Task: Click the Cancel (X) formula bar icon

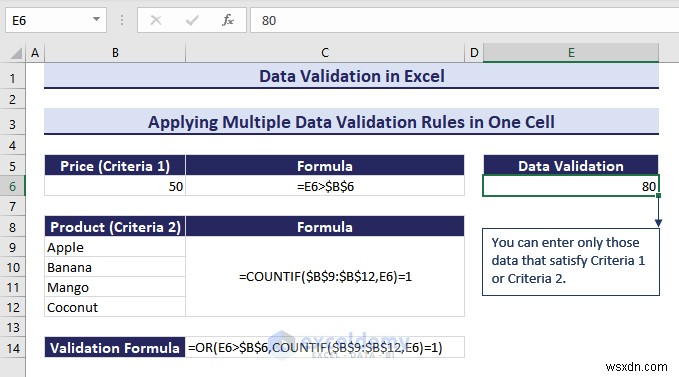Action: [156, 20]
